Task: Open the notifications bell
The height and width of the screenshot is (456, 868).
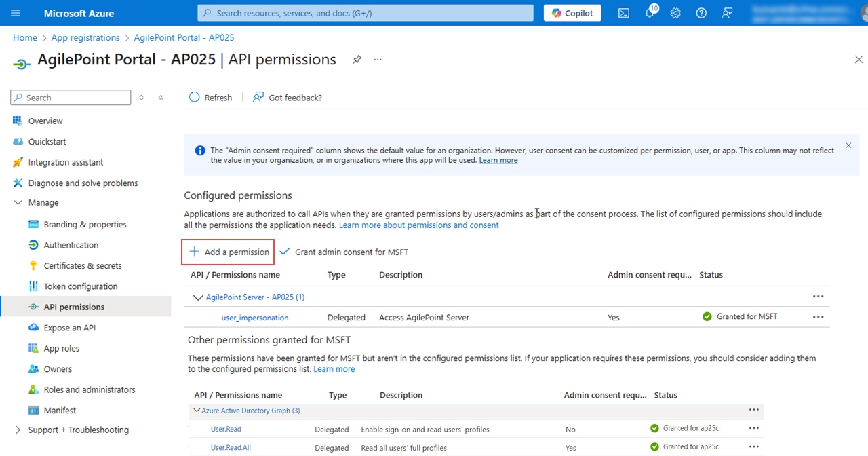Action: pos(650,13)
